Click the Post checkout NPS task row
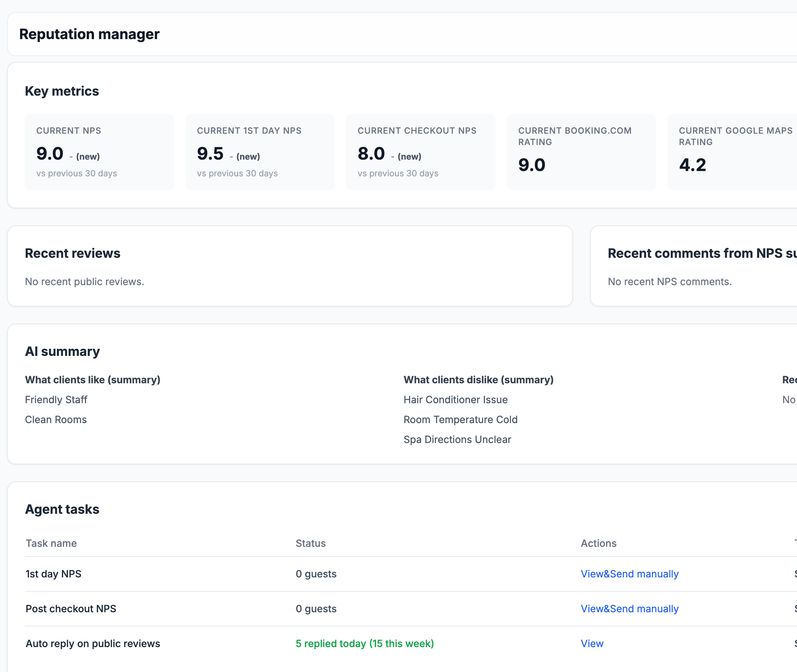 tap(70, 609)
